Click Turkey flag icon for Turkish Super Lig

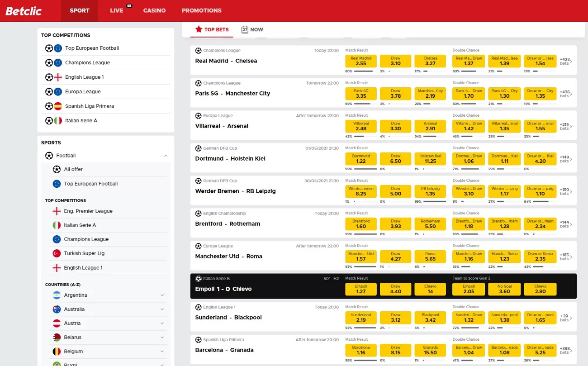click(x=57, y=253)
